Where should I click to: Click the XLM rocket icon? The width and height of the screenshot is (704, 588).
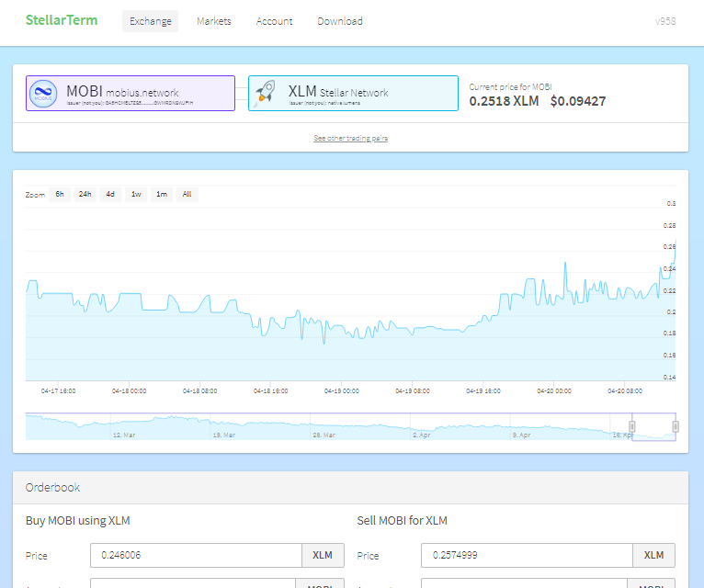click(266, 94)
